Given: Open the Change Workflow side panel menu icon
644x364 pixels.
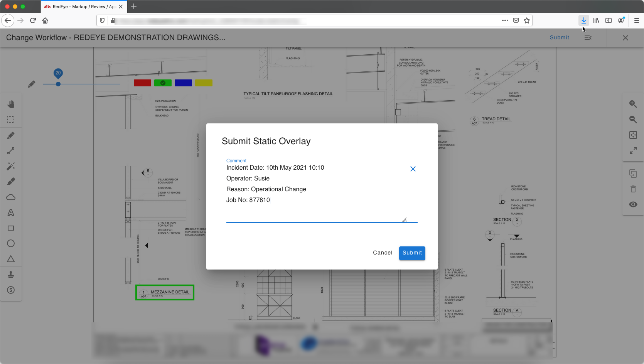Looking at the screenshot, I should point(588,38).
